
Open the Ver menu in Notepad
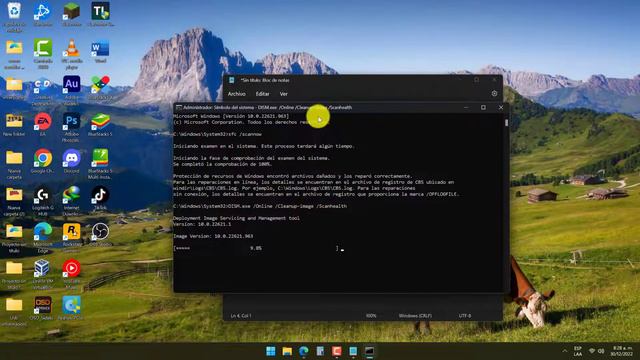(x=284, y=94)
